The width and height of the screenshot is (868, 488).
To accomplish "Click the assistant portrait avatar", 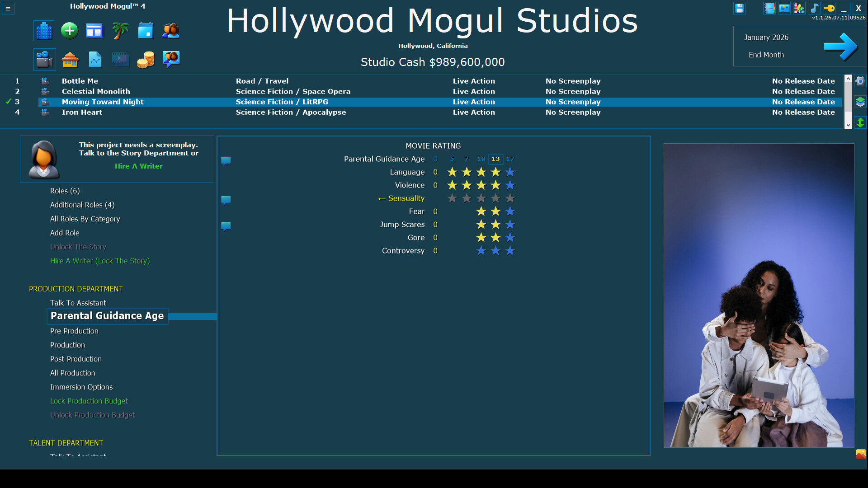I will pos(44,159).
